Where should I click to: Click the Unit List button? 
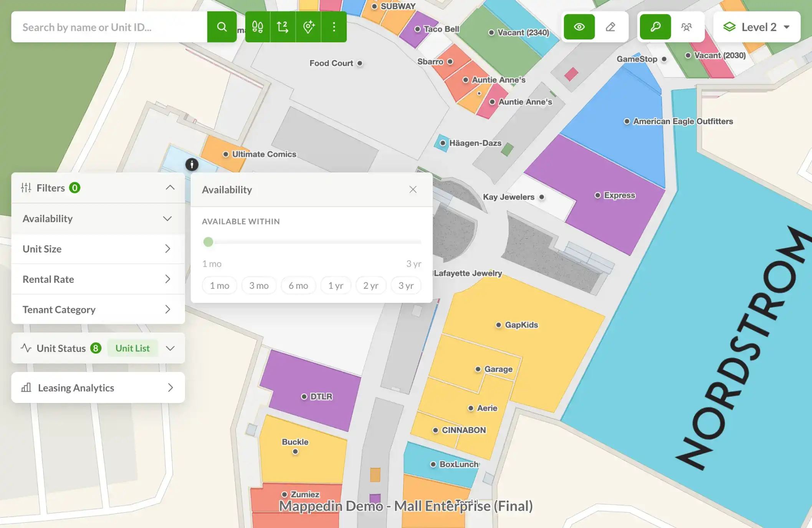[x=132, y=348]
